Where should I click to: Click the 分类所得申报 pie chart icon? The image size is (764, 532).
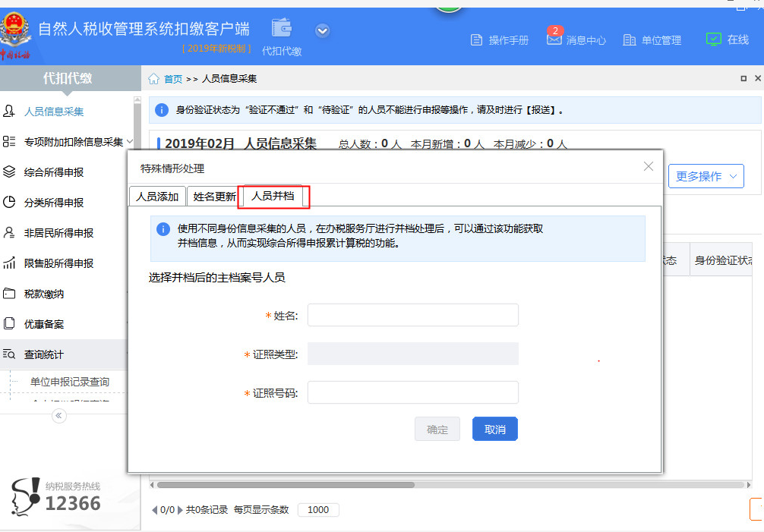(9, 202)
